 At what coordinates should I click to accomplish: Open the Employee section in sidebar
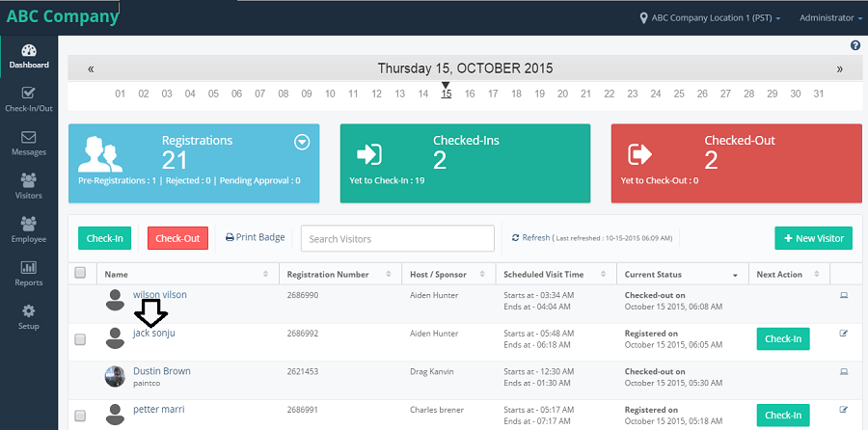coord(29,230)
